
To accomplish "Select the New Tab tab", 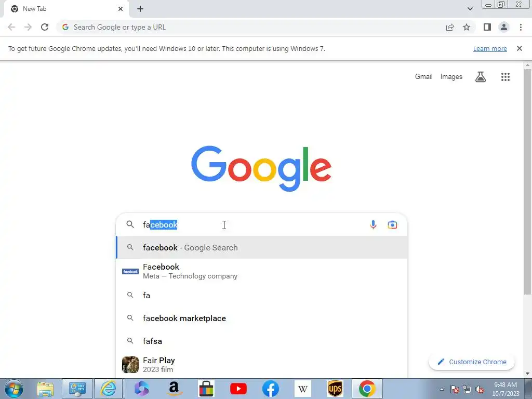I will (66, 9).
